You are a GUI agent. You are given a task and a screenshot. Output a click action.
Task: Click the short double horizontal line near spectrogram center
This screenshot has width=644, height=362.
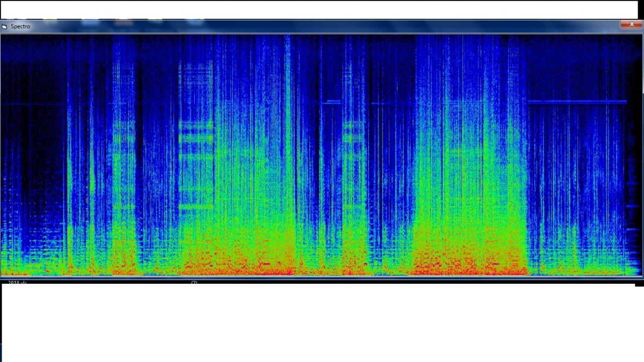click(x=333, y=101)
